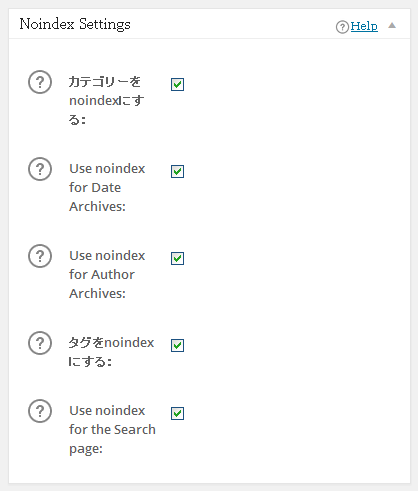Image resolution: width=418 pixels, height=491 pixels.
Task: Open the Help link in panel header
Action: [x=364, y=26]
